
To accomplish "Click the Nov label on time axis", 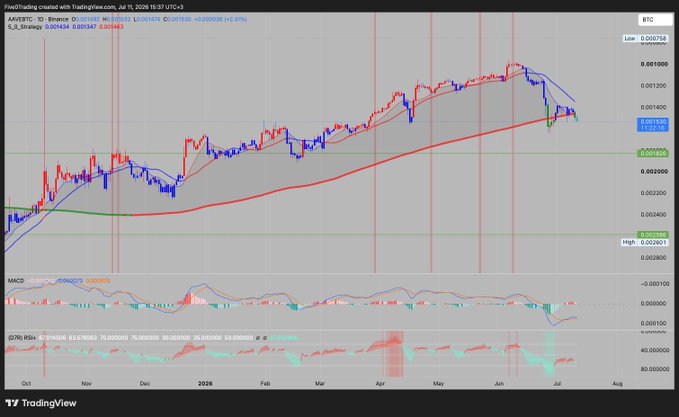I will pyautogui.click(x=87, y=384).
